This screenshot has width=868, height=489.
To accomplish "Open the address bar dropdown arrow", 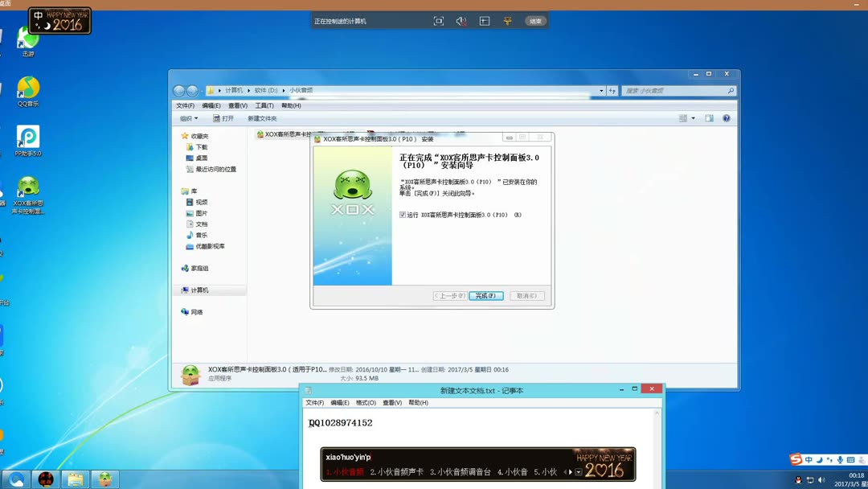I will (601, 90).
